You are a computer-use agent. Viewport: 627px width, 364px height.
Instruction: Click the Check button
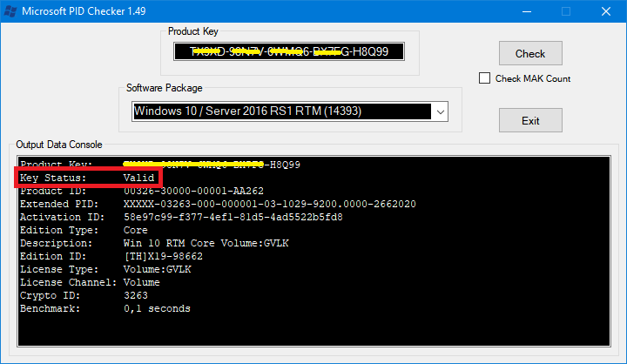click(530, 53)
